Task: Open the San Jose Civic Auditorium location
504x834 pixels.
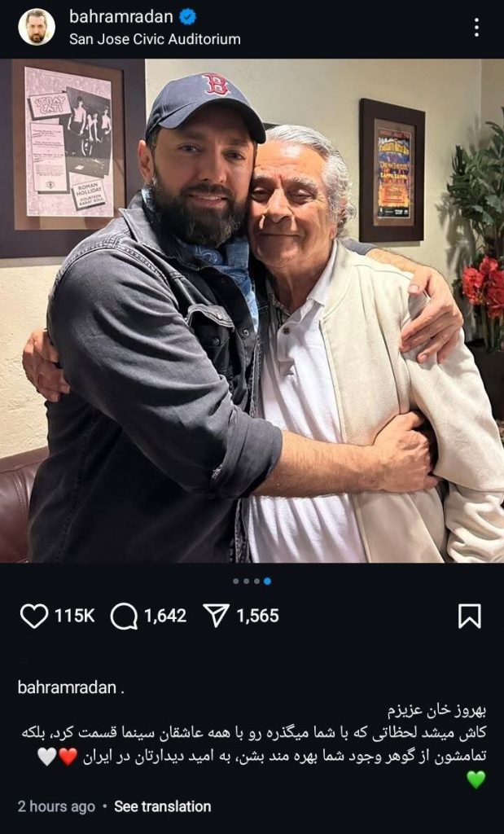Action: coord(155,38)
